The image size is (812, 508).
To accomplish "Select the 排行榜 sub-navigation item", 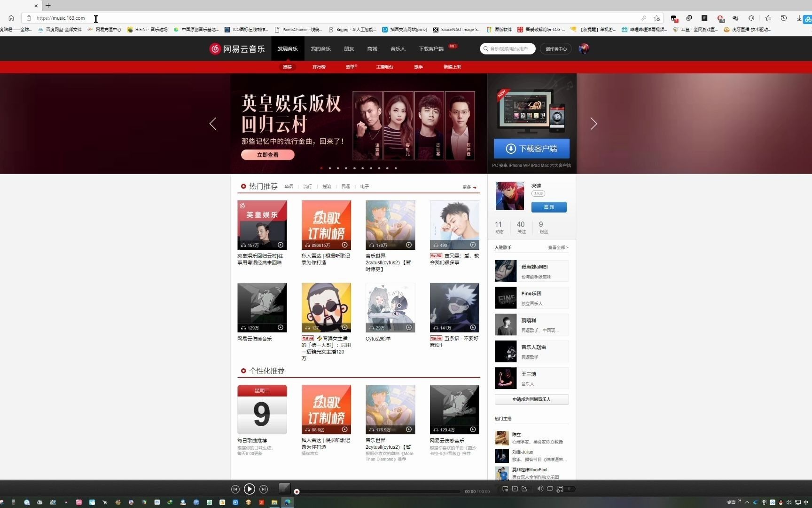I will (x=319, y=67).
